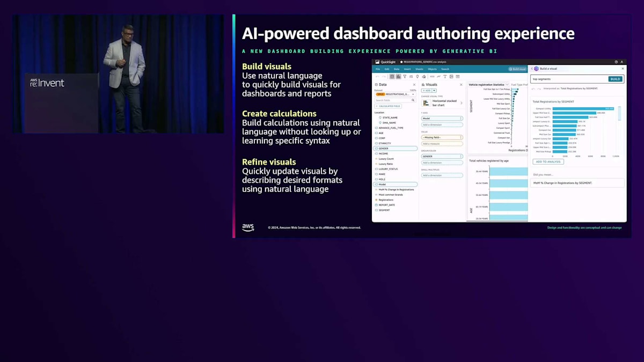Open the Edit menu
644x362 pixels.
pos(386,69)
